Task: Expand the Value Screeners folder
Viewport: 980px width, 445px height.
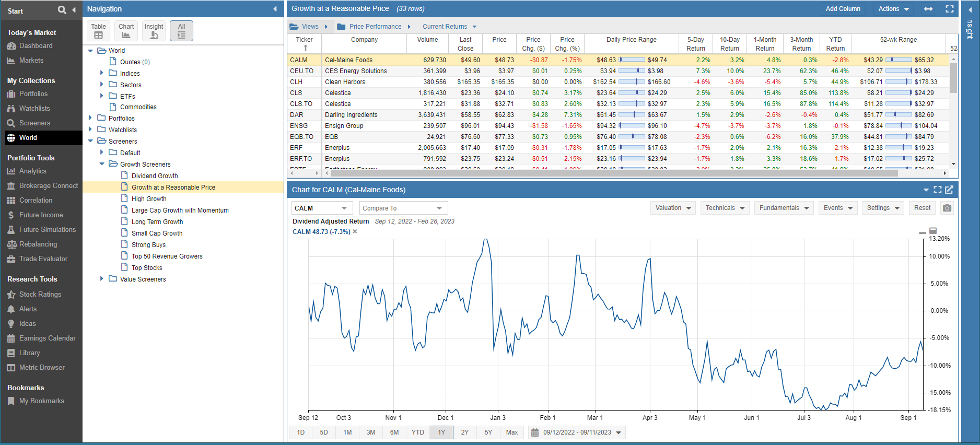Action: 102,279
